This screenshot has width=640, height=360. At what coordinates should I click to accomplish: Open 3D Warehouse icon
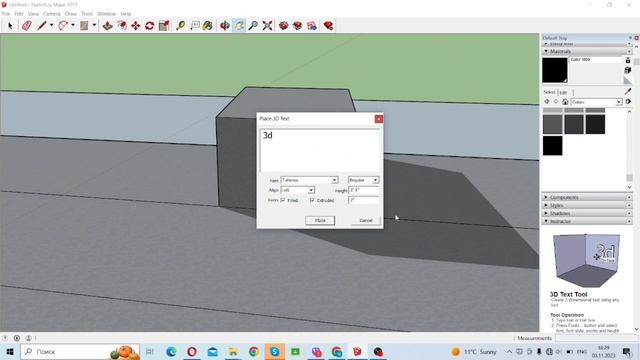tap(284, 26)
